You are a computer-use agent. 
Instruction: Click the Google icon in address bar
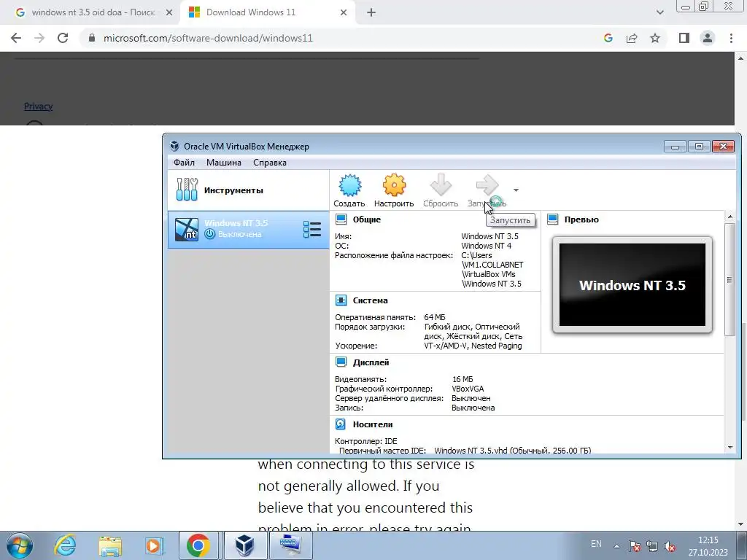click(608, 38)
